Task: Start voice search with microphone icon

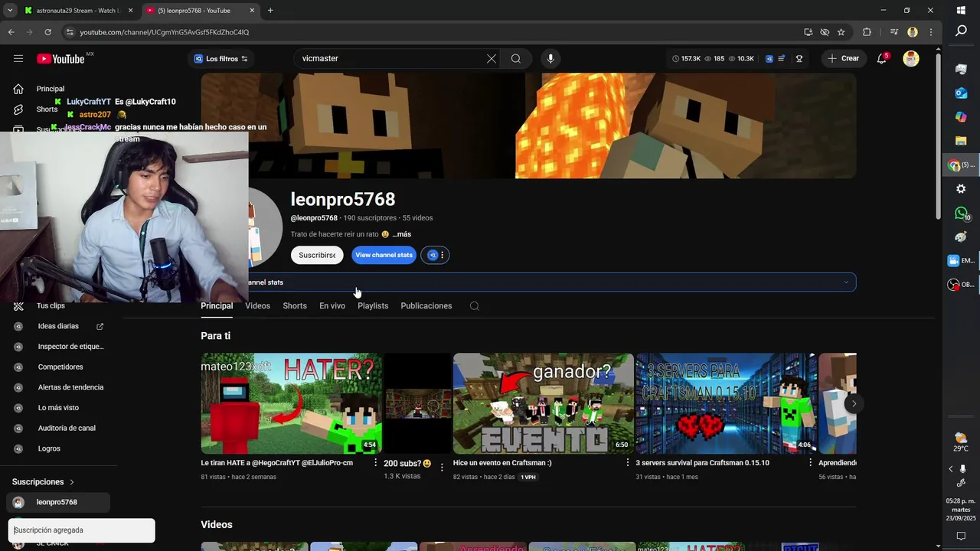Action: [550, 59]
